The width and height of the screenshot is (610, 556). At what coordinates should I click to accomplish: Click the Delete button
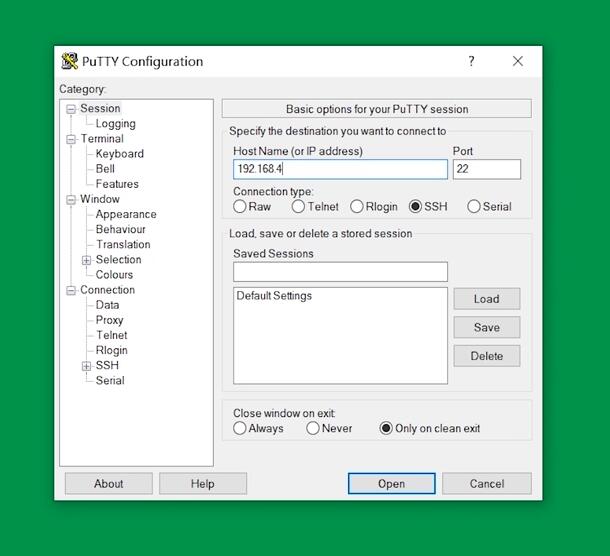tap(487, 356)
